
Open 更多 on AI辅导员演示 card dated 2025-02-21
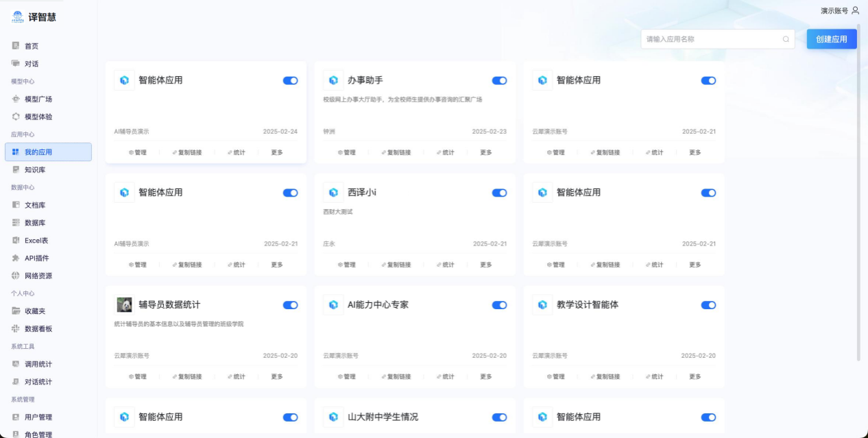tap(277, 265)
